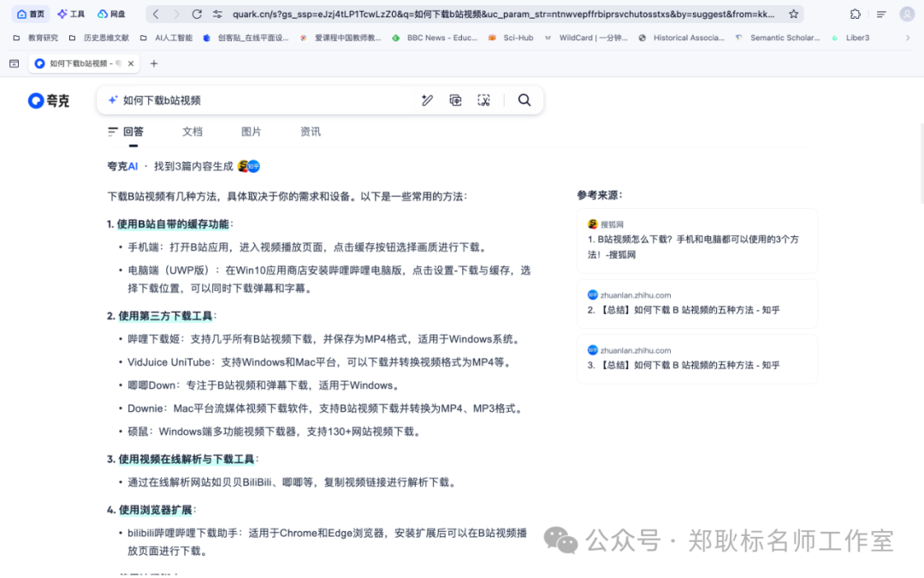This screenshot has width=924, height=578.
Task: Expand the bookmarks bar overflow chevron
Action: 908,38
